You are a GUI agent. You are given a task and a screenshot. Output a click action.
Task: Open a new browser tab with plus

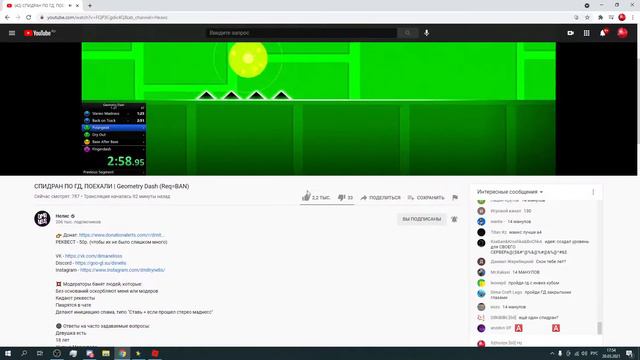[90, 6]
